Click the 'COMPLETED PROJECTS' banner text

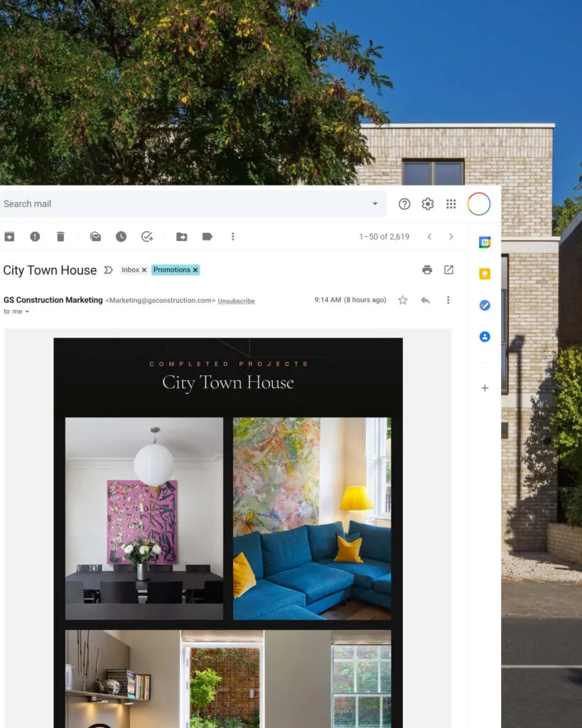228,364
